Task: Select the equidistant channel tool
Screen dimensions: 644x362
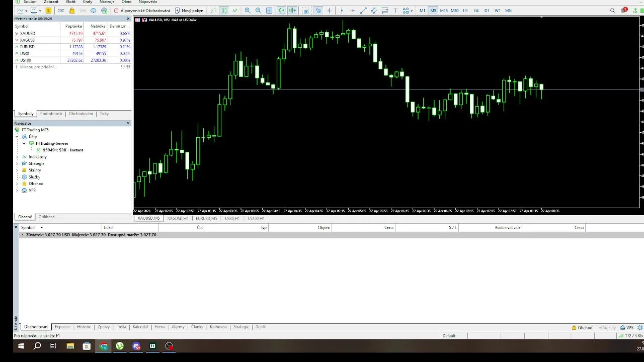Action: [374, 11]
